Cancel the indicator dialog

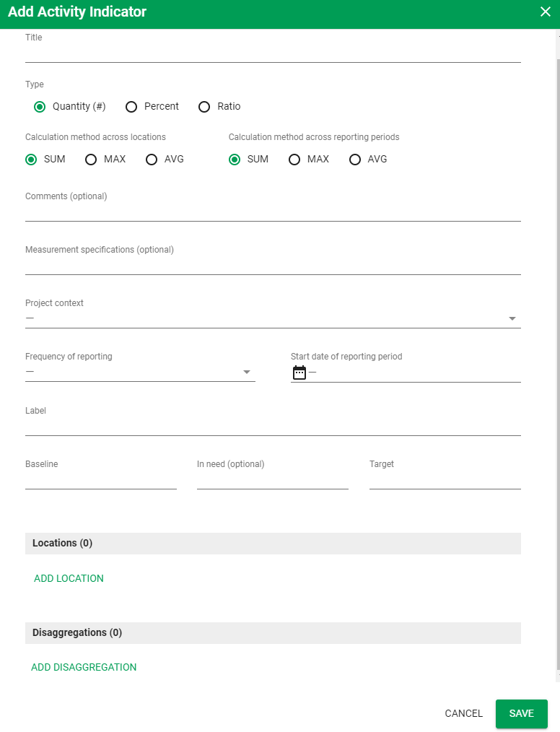click(463, 713)
